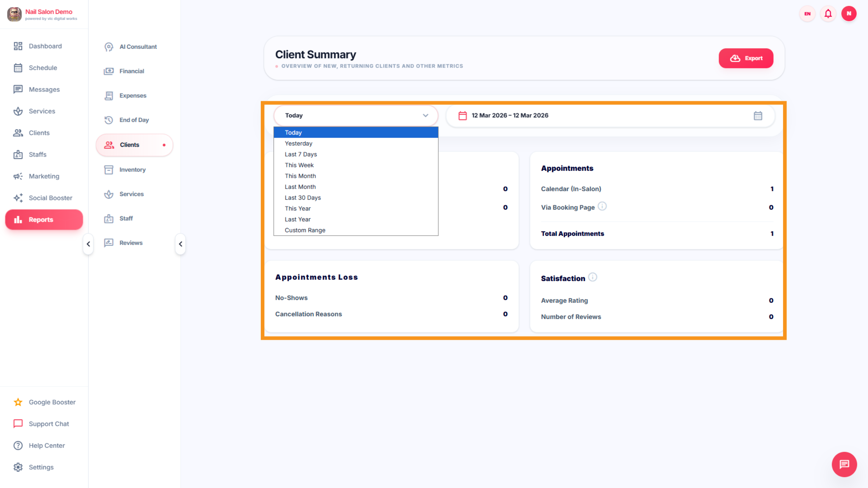868x488 pixels.
Task: Select the AI Consultant icon
Action: click(x=109, y=47)
